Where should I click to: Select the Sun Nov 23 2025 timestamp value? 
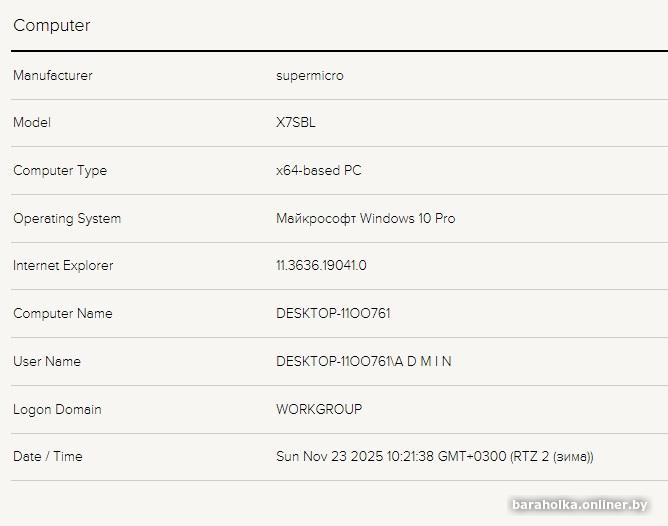click(x=435, y=457)
